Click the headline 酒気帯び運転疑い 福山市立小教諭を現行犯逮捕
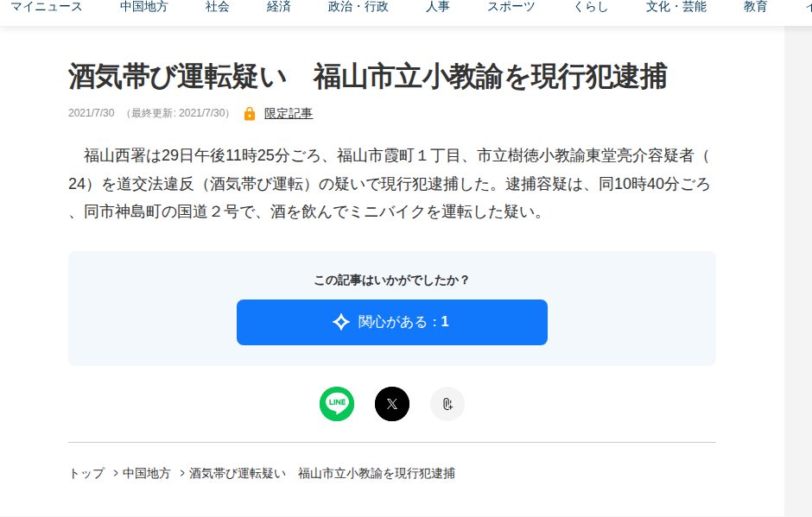Screen dimensions: 812x517 click(x=368, y=77)
